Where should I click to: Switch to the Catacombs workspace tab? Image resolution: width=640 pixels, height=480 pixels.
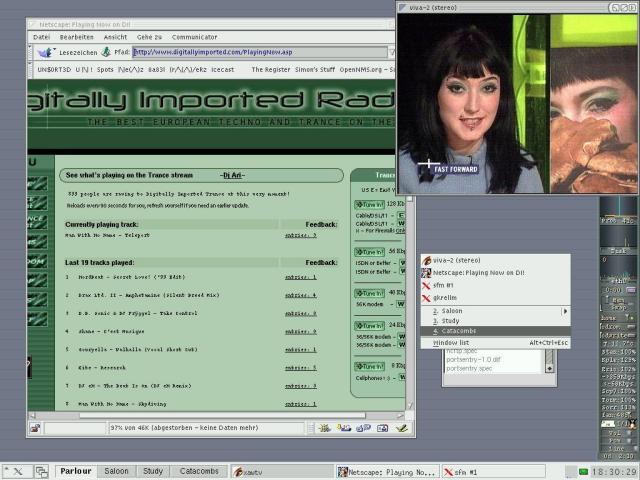point(199,471)
